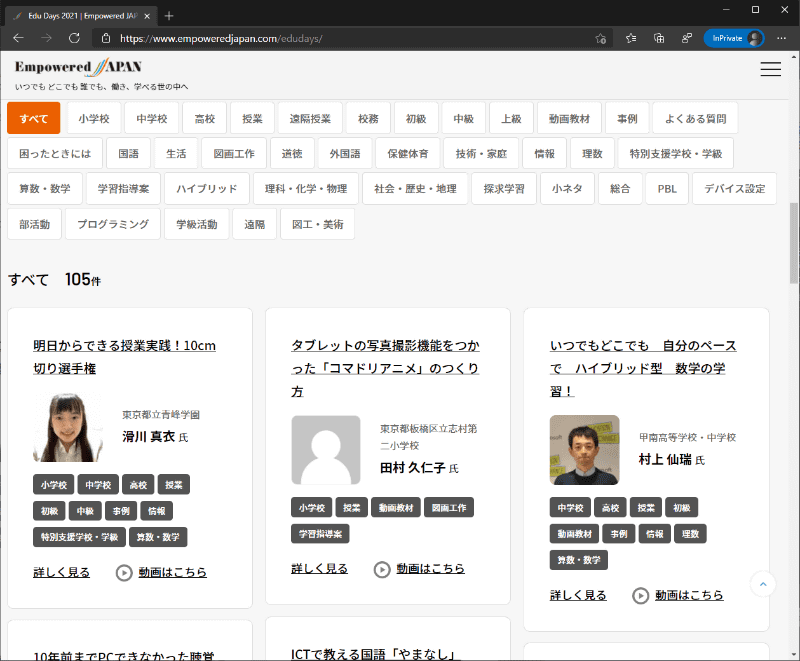Image resolution: width=800 pixels, height=661 pixels.
Task: Click 動画はこちら for 田村久仁子's lesson
Action: pos(430,568)
